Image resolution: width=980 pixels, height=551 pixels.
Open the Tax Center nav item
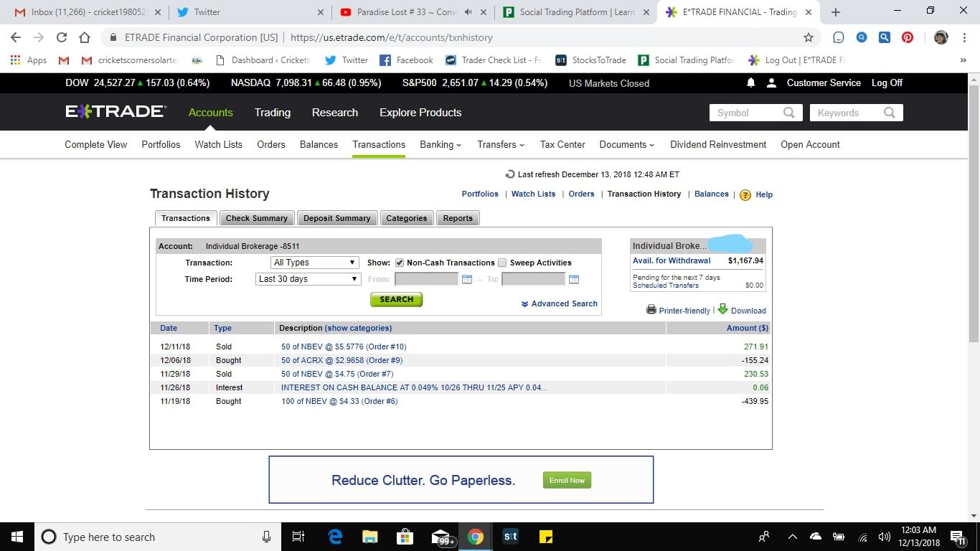point(562,144)
